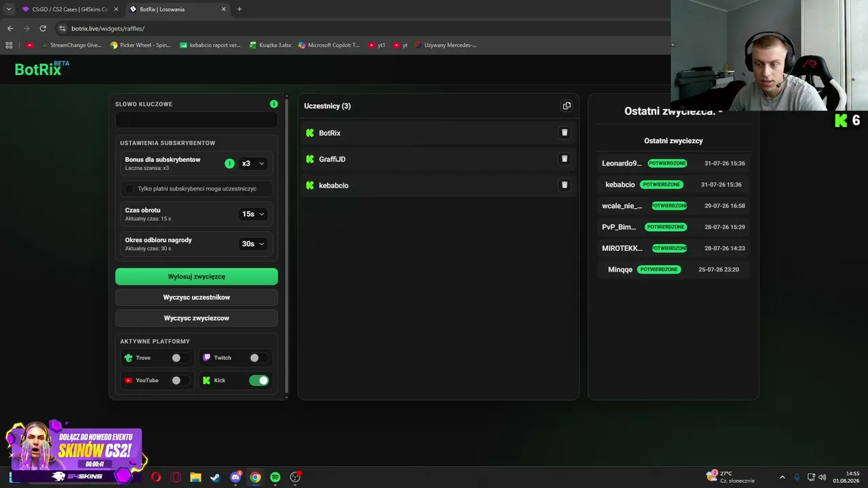The height and width of the screenshot is (488, 868).
Task: Click the Wyczysc uczestnikow button
Action: point(197,298)
